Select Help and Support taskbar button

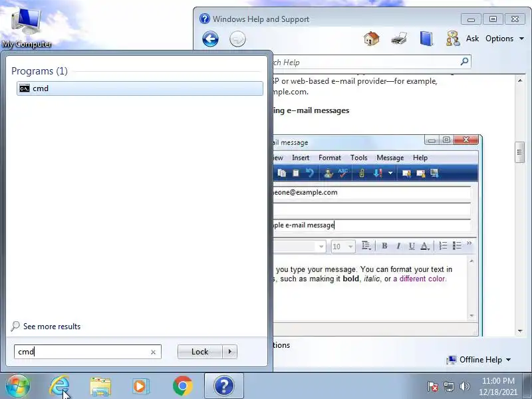(x=224, y=386)
